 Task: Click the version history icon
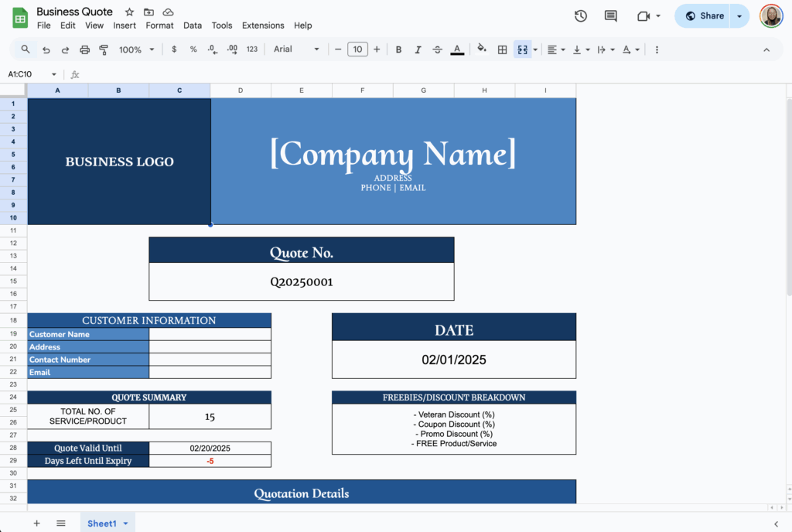580,15
